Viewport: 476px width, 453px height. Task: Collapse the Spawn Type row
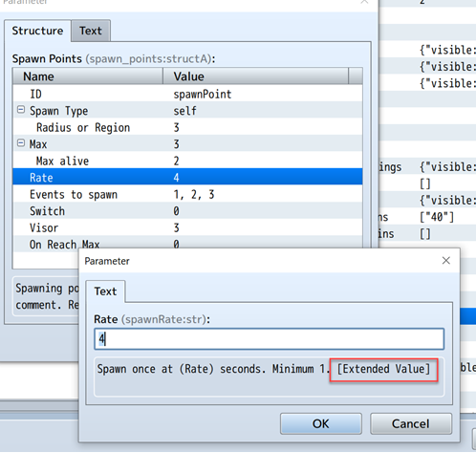21,110
